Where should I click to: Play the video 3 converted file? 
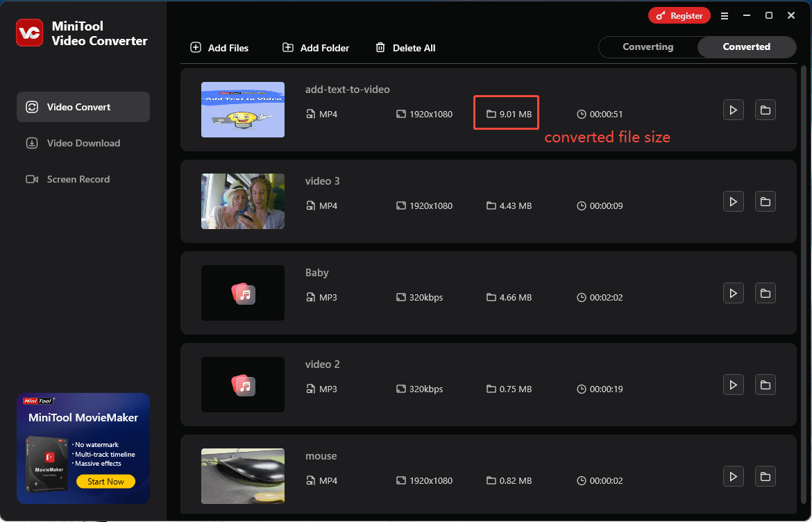pos(734,201)
